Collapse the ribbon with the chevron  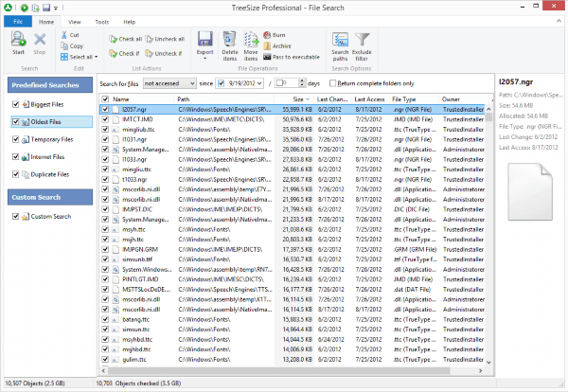point(559,21)
